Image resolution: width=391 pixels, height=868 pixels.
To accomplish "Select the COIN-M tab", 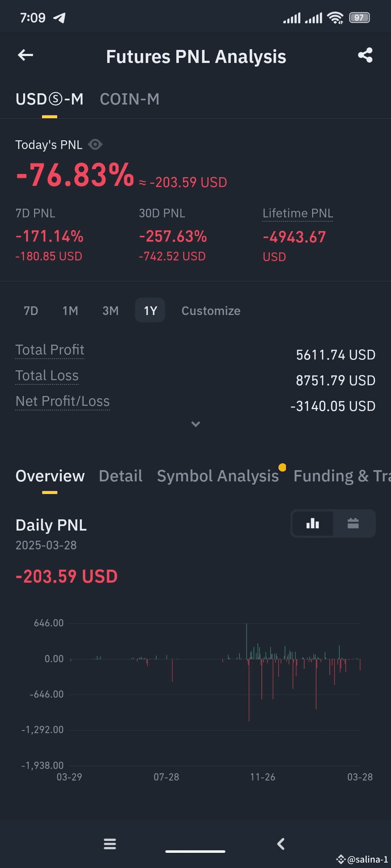I will tap(130, 99).
